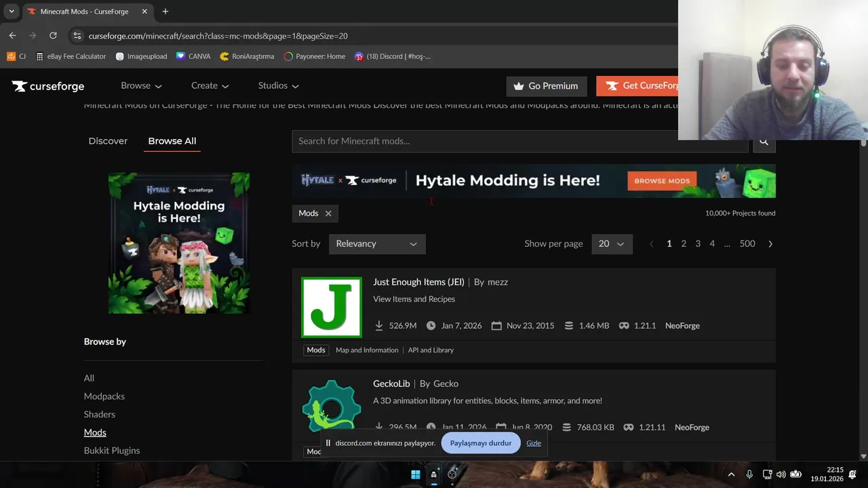Click Gizle link in sharing bar
The height and width of the screenshot is (488, 868).
point(534,443)
